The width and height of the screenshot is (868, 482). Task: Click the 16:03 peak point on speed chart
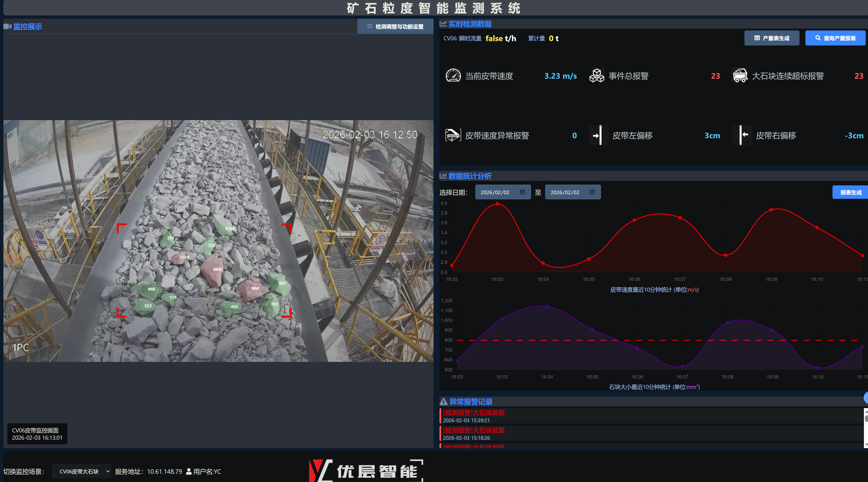497,204
